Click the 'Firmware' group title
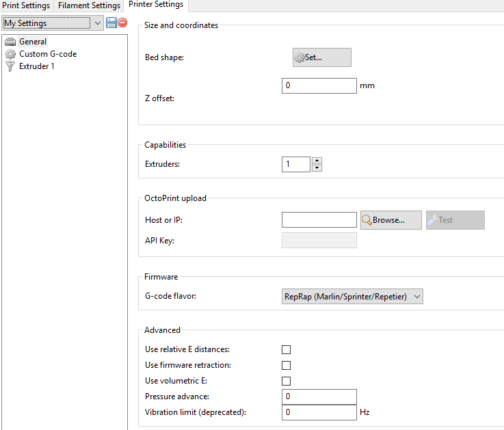This screenshot has height=430, width=504. click(x=161, y=277)
